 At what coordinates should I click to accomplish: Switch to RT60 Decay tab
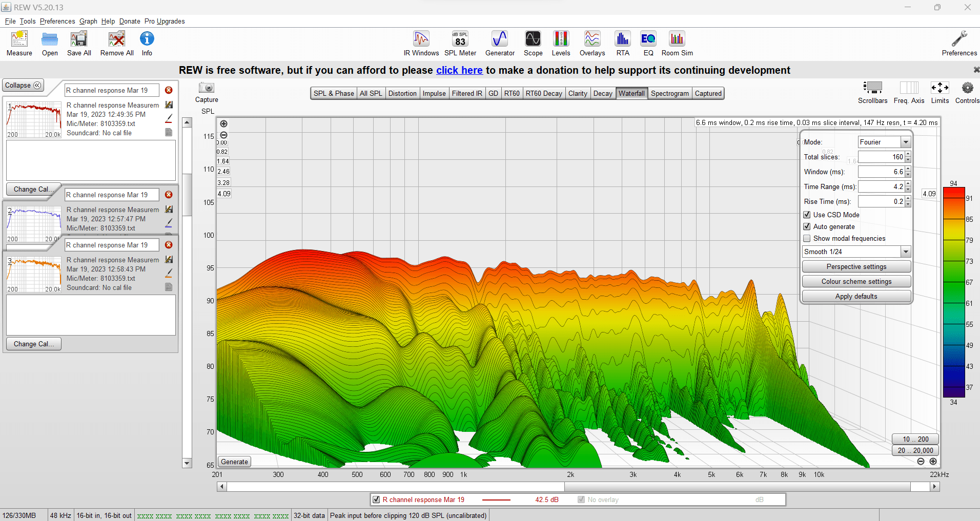(x=544, y=93)
